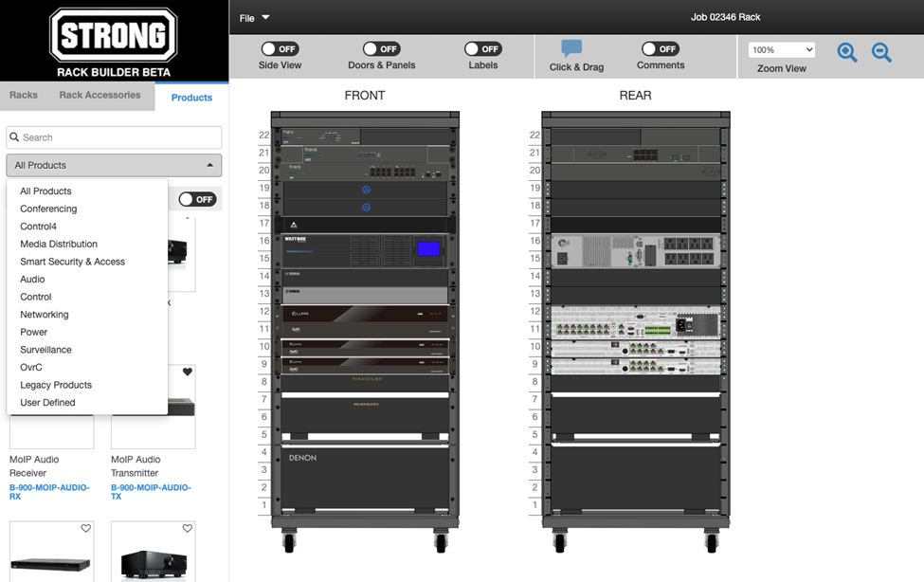Click the MoIP Audio Receiver product name
Screen dimensions: 924x582
34,465
